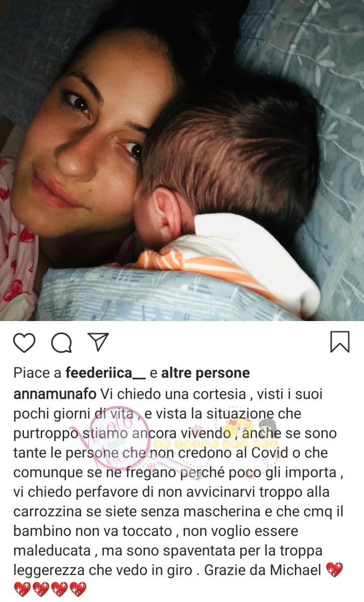Click the yellow watermark text over the caption

[216, 443]
